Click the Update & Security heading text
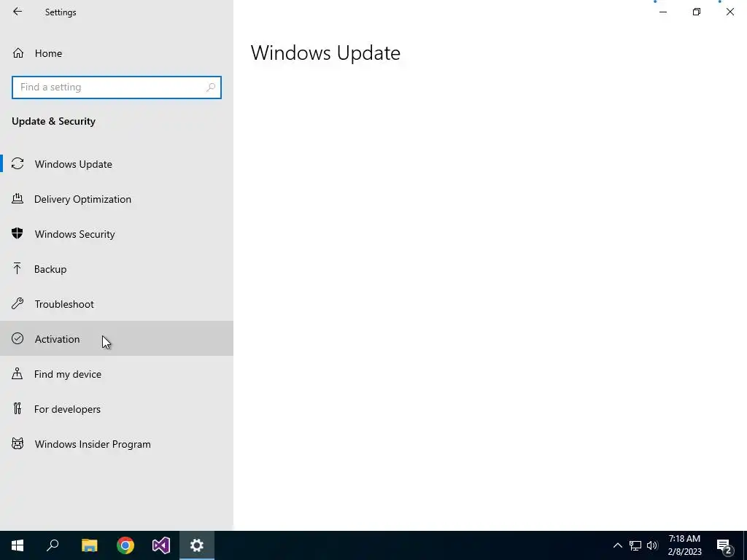The width and height of the screenshot is (747, 560). [53, 121]
